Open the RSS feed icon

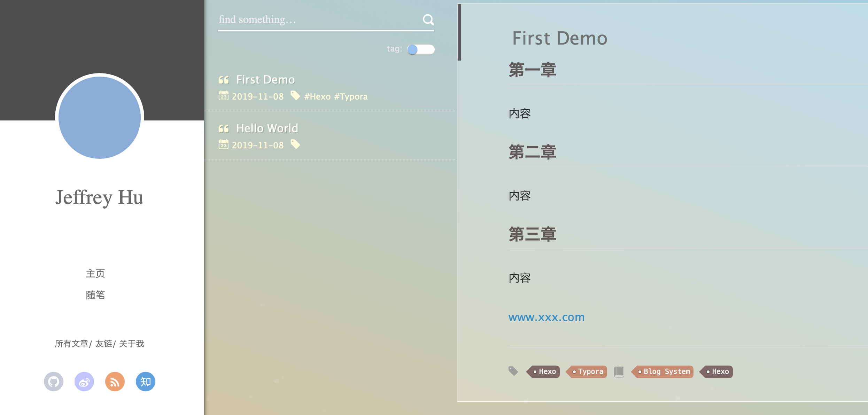pos(115,382)
